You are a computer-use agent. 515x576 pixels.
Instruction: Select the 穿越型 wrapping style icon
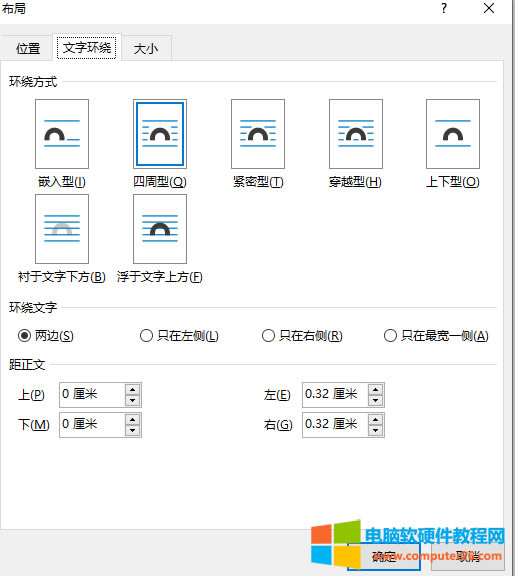(x=356, y=134)
